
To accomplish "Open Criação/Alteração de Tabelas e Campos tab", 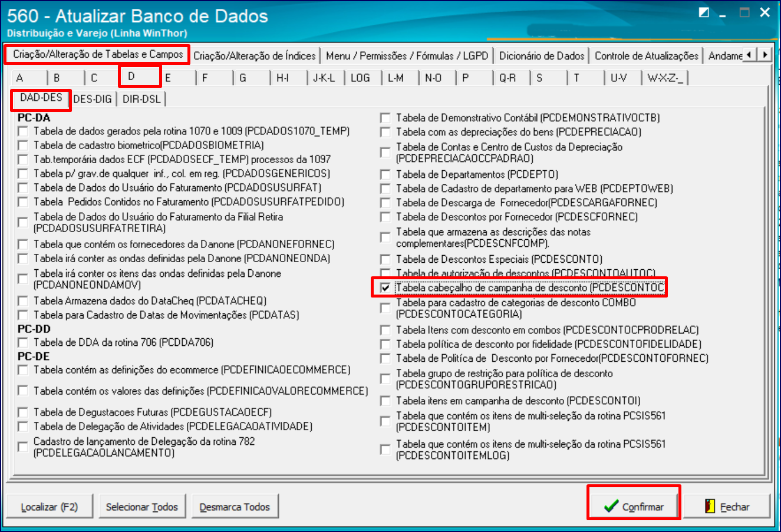I will click(98, 54).
